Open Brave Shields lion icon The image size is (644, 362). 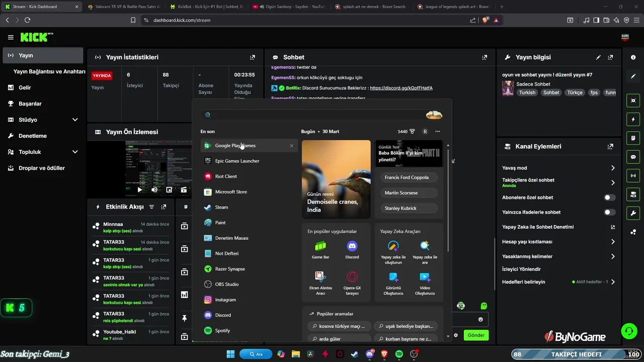(485, 20)
